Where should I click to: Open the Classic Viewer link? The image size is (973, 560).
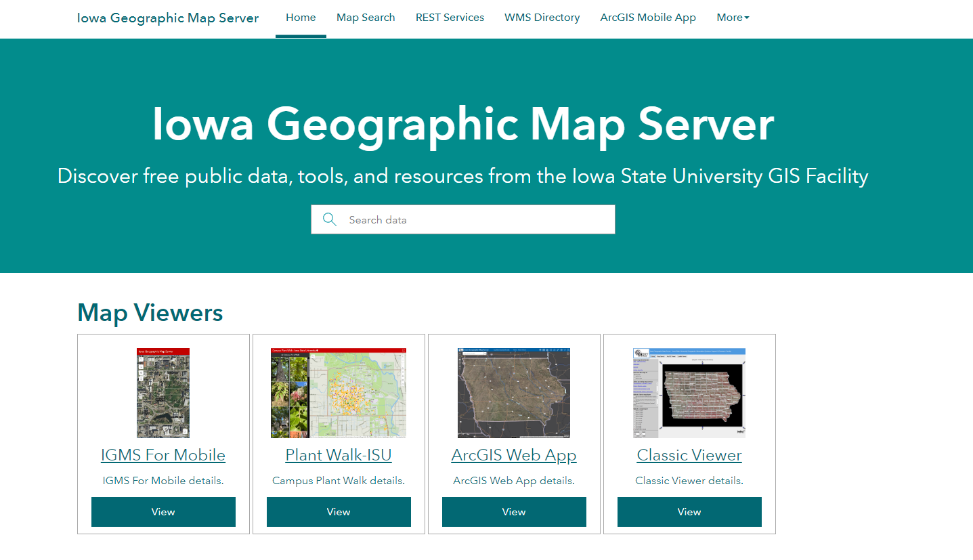689,455
